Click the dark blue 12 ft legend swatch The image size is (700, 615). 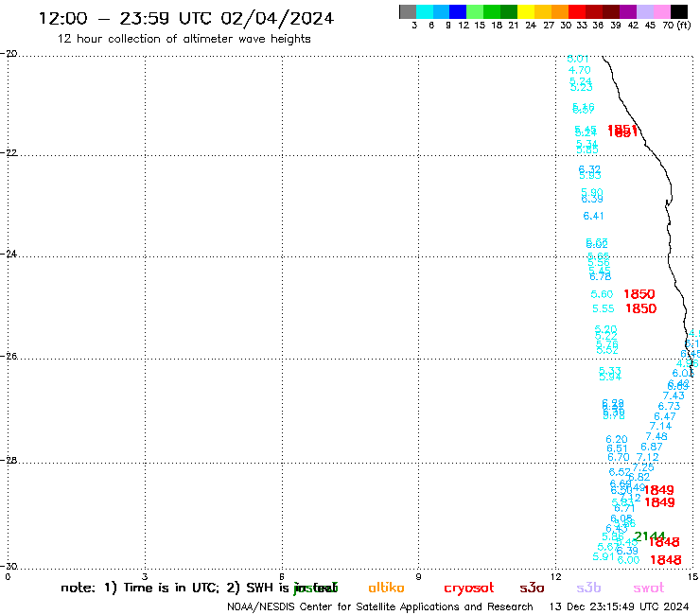click(x=458, y=11)
